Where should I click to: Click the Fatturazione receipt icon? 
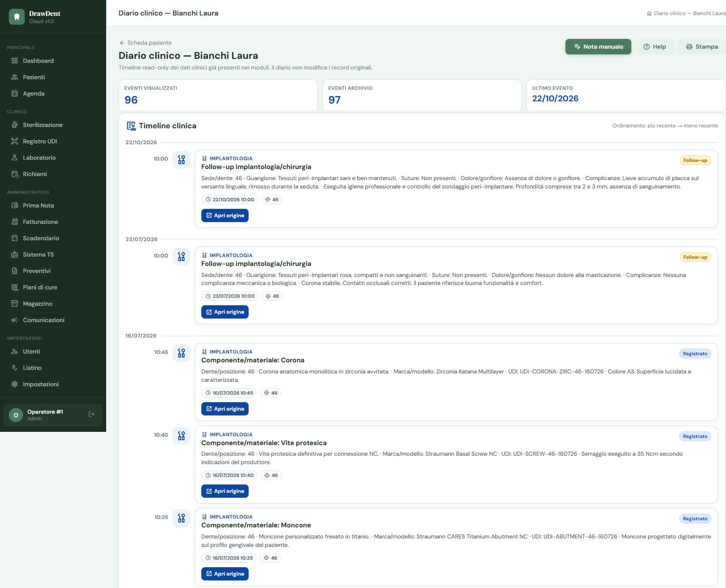pyautogui.click(x=15, y=222)
